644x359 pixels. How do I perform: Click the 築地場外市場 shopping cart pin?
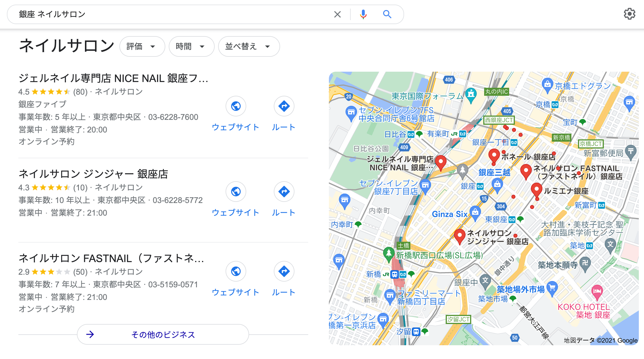[x=552, y=288]
